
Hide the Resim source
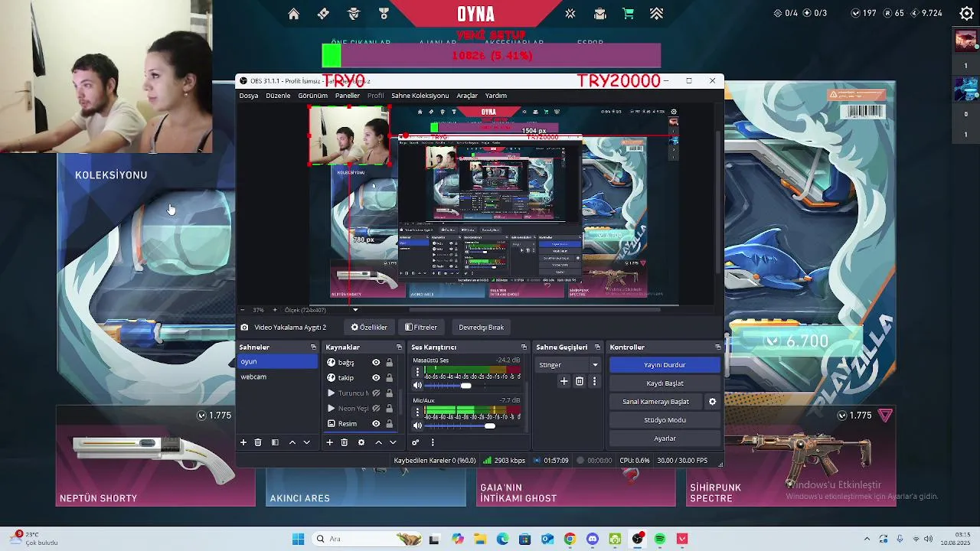[x=376, y=424]
